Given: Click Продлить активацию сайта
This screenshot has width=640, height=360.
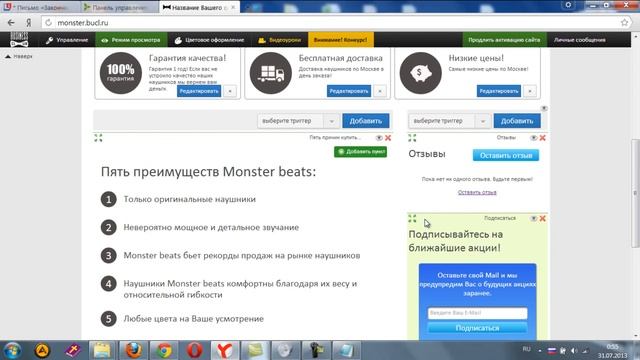Looking at the screenshot, I should 504,40.
